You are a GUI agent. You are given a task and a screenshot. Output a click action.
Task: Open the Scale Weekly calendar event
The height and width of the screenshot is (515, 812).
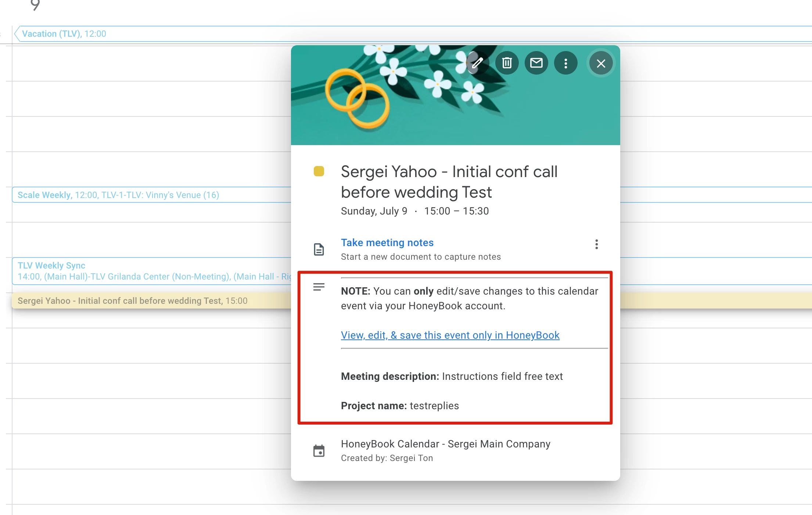(x=118, y=195)
